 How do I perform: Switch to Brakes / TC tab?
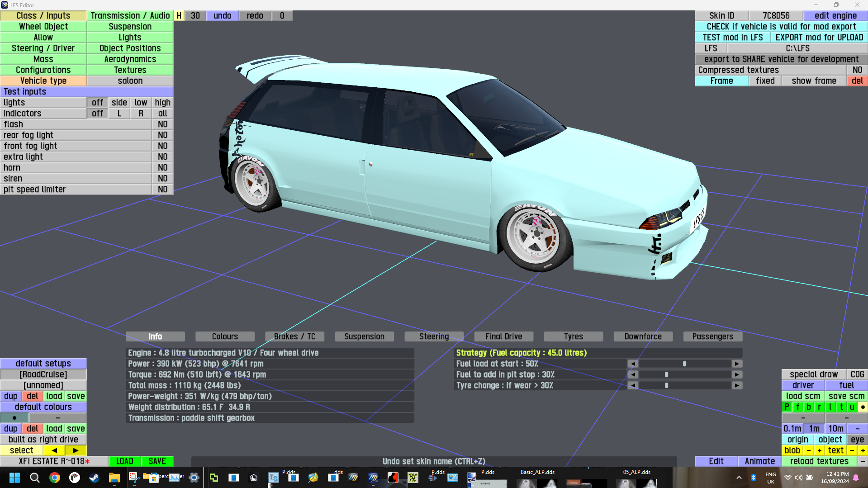pyautogui.click(x=294, y=336)
